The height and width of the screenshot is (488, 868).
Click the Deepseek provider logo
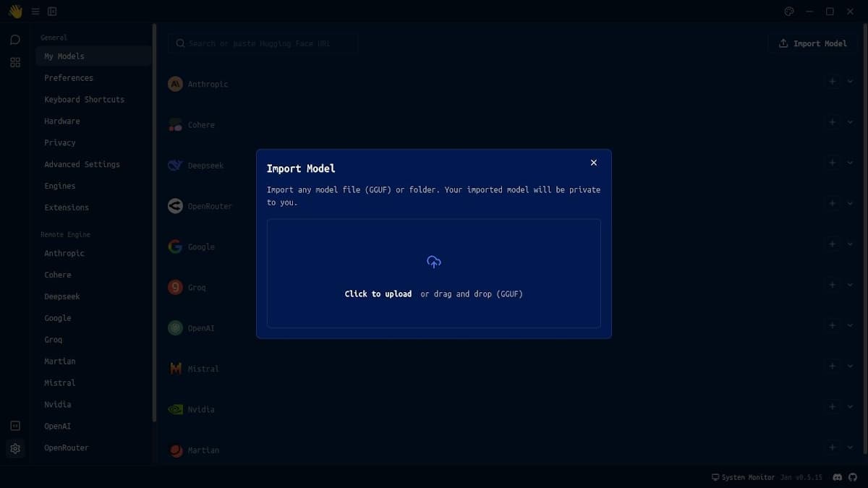click(x=175, y=166)
